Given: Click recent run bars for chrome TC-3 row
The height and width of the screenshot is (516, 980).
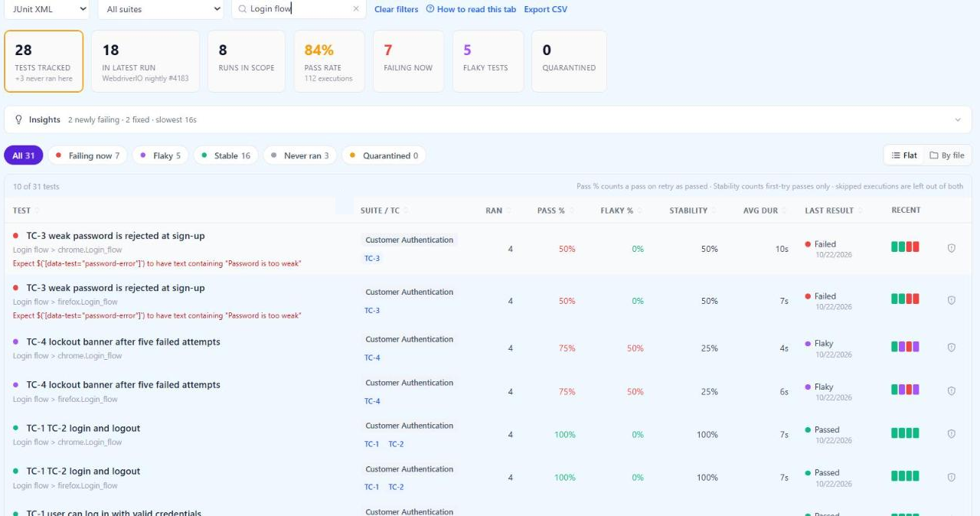Looking at the screenshot, I should [905, 247].
